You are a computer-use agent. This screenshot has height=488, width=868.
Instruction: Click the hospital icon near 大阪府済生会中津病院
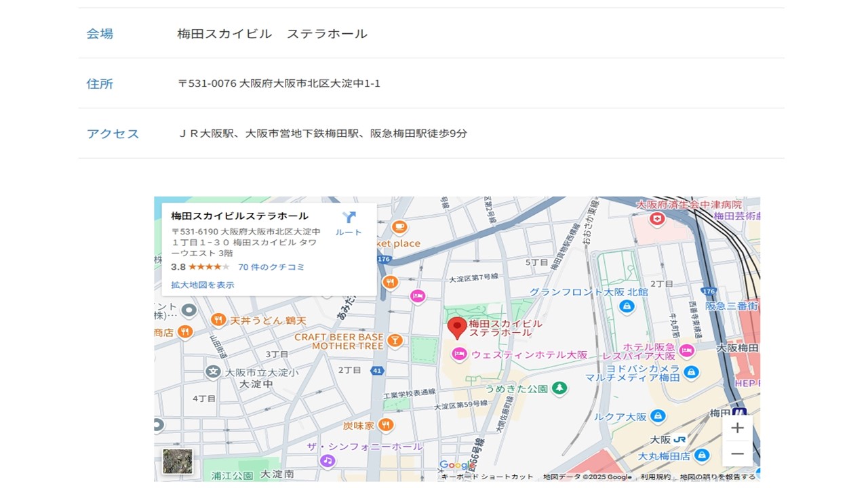(657, 219)
